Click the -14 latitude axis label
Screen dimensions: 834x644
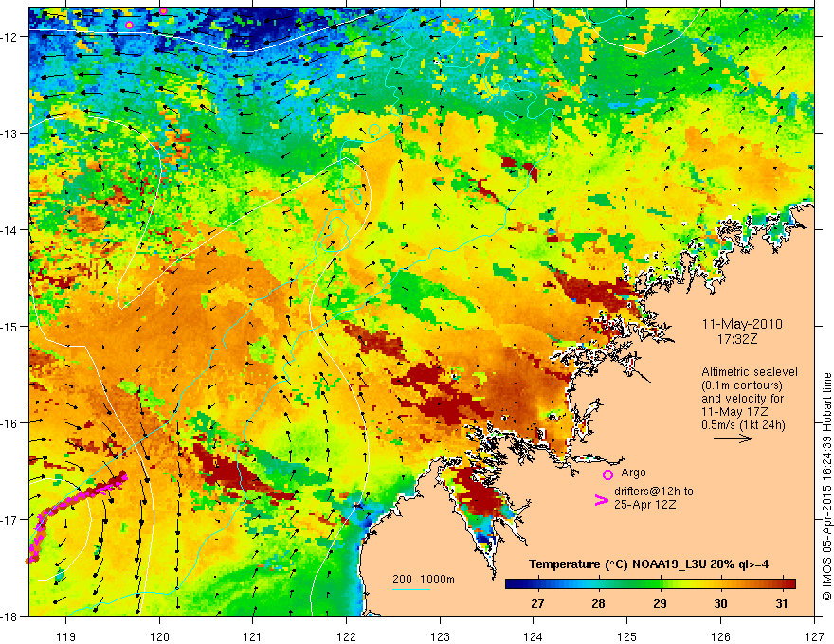pyautogui.click(x=10, y=230)
